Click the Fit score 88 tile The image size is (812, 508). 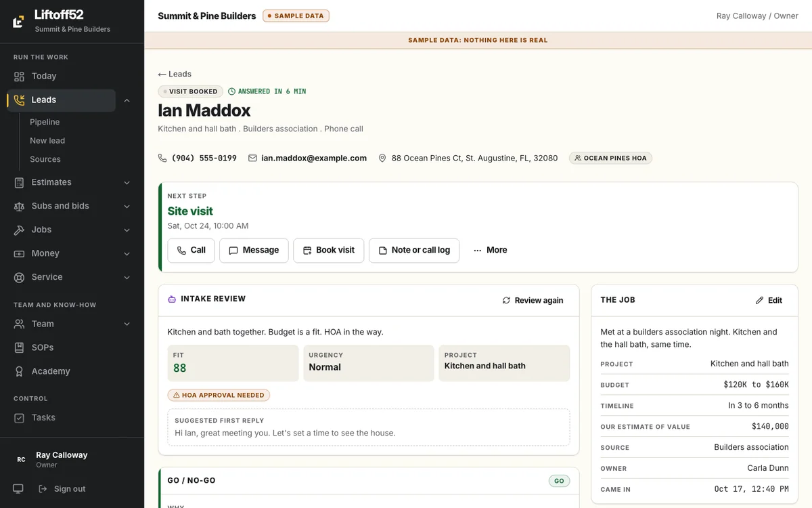coord(233,364)
